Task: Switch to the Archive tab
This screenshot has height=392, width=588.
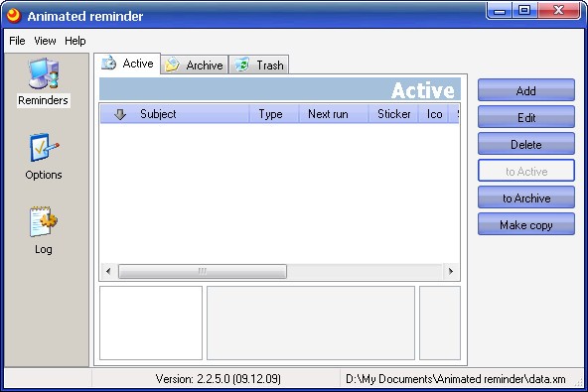Action: click(x=195, y=65)
